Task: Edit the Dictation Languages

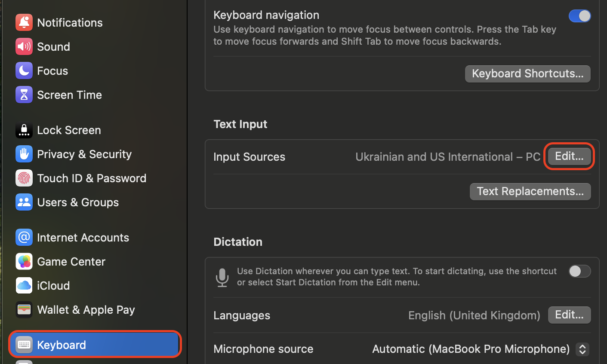Action: pos(569,315)
